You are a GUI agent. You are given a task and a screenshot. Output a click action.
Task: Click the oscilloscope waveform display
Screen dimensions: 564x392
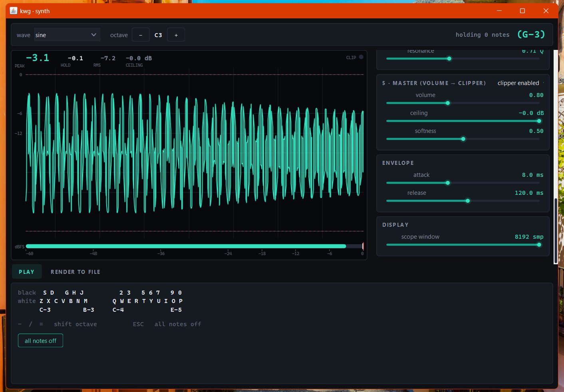pyautogui.click(x=195, y=153)
